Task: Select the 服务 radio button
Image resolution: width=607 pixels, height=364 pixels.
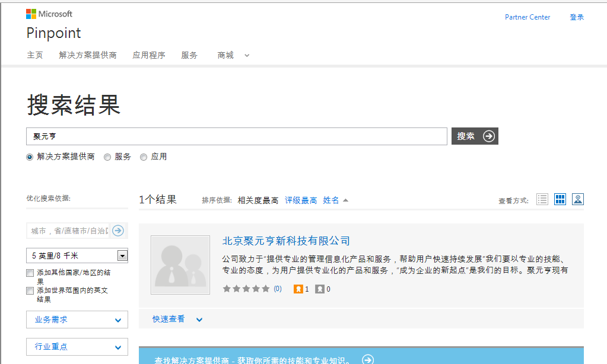Action: click(x=107, y=157)
